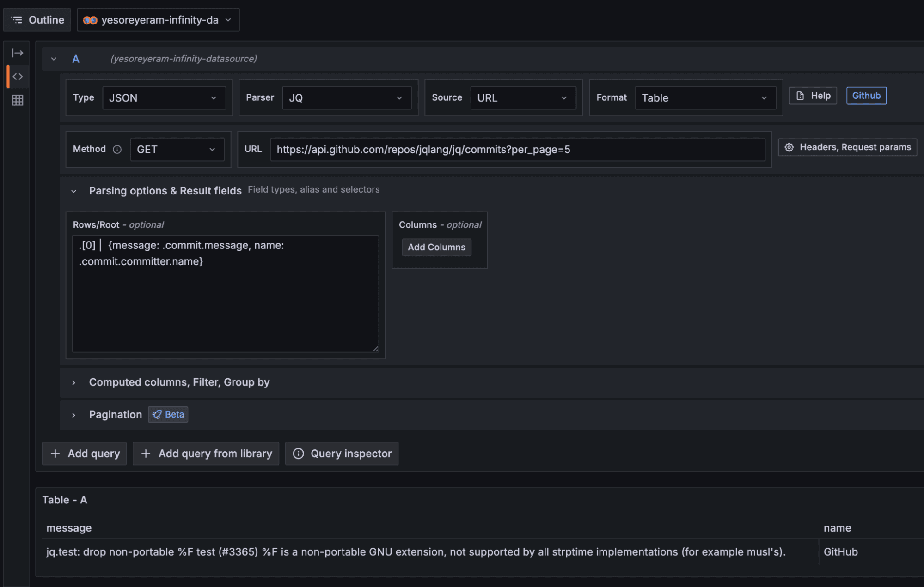Click the document icon inside Help button
Viewport: 924px width, 587px height.
799,96
